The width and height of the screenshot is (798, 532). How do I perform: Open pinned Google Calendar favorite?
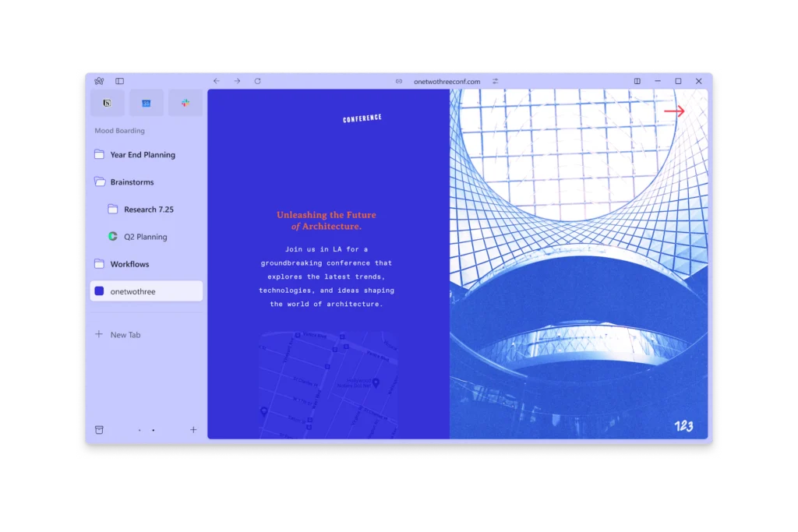click(146, 103)
